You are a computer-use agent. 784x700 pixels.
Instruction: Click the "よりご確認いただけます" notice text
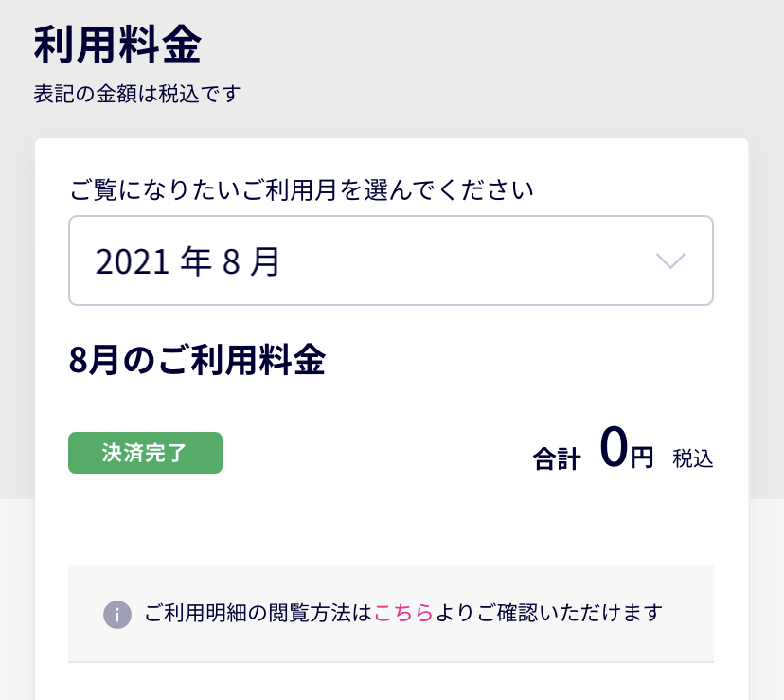pos(547,613)
